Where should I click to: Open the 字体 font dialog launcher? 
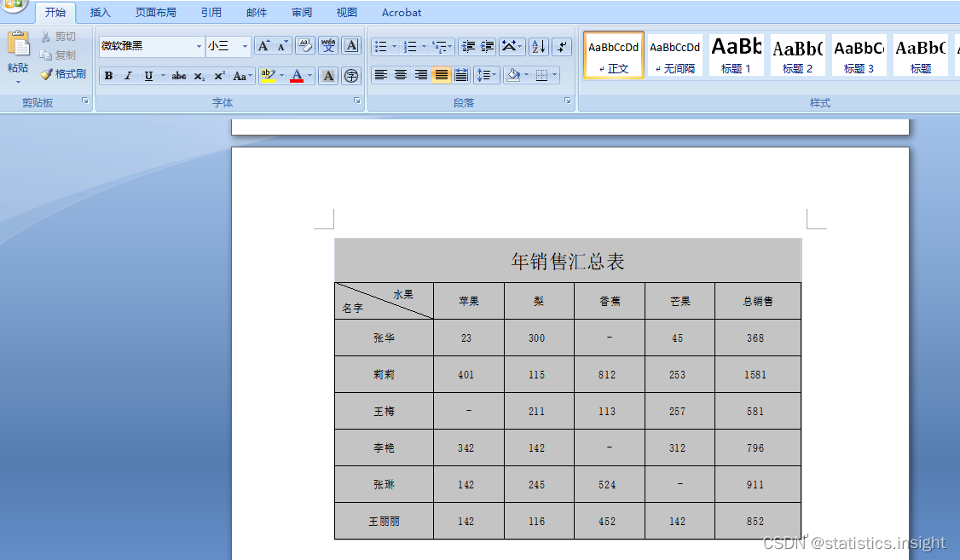pyautogui.click(x=357, y=101)
